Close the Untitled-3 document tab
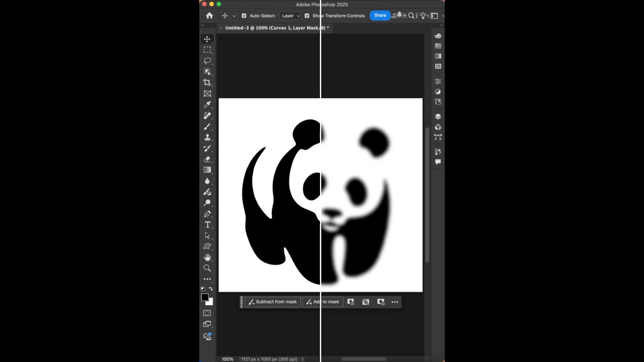Image resolution: width=644 pixels, height=362 pixels. tap(220, 28)
